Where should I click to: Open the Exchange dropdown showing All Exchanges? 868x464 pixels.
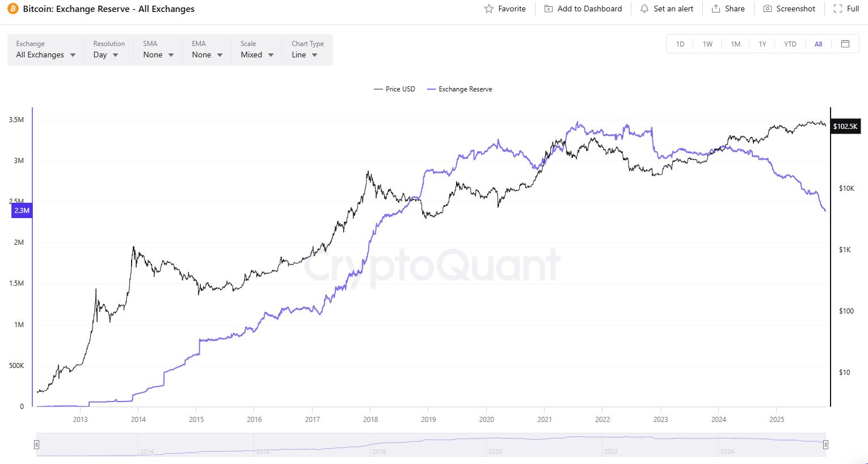pyautogui.click(x=45, y=55)
